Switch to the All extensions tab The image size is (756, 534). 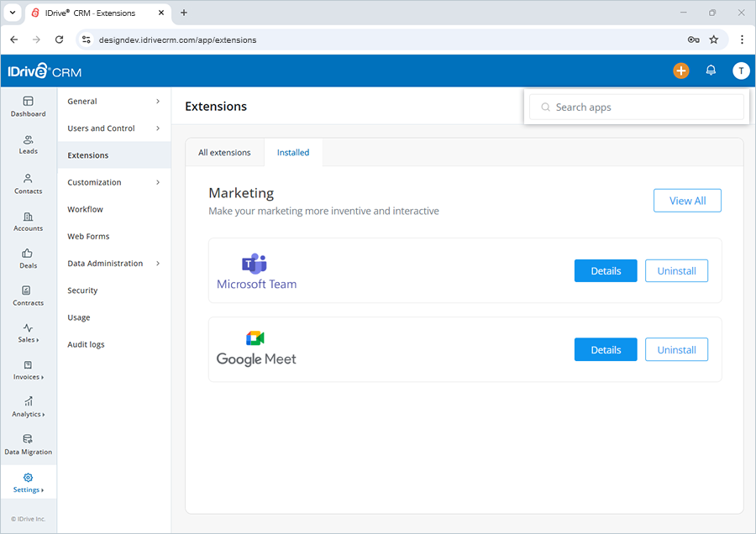[224, 152]
